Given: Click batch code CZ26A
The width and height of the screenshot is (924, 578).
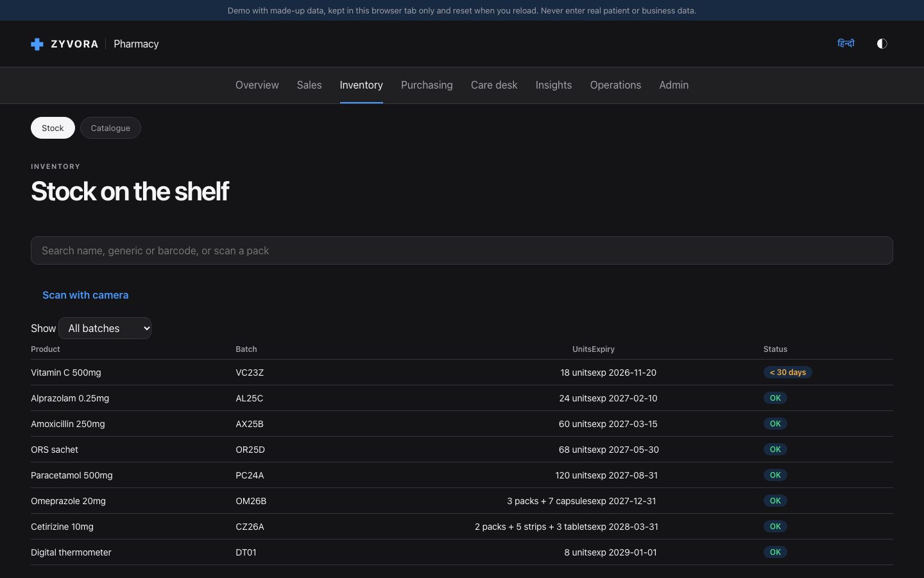Looking at the screenshot, I should coord(250,527).
